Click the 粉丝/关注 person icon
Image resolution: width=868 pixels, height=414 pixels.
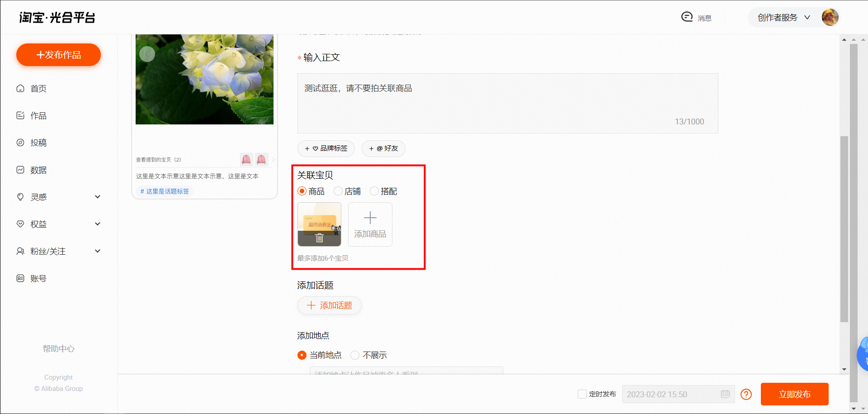(x=20, y=251)
